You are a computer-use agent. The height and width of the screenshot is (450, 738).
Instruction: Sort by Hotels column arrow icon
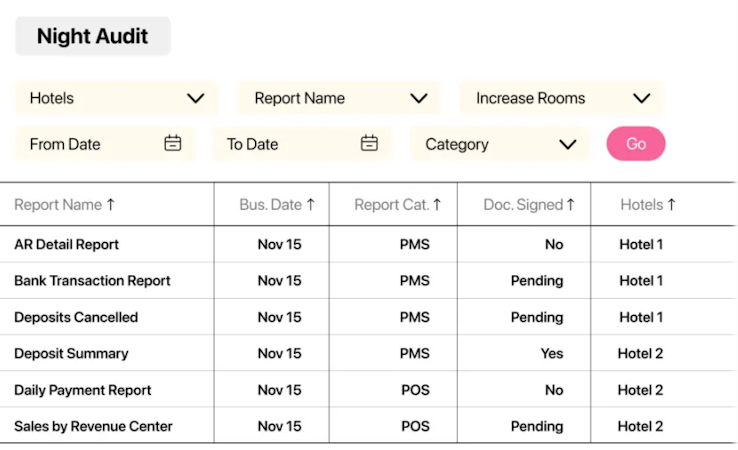pyautogui.click(x=671, y=205)
